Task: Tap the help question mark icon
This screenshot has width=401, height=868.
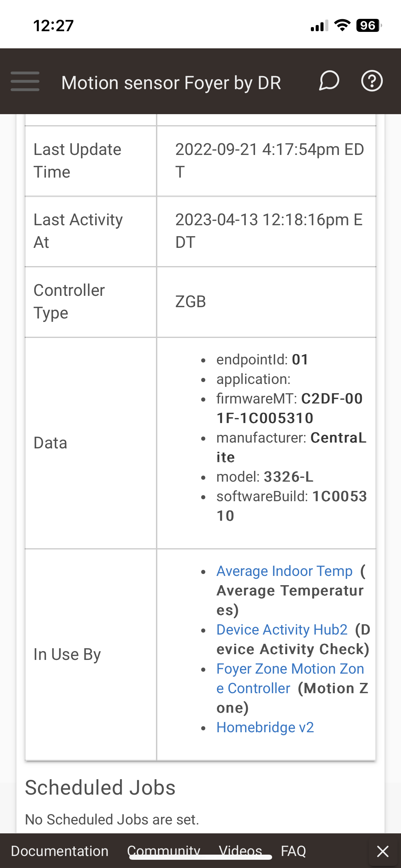Action: 372,81
